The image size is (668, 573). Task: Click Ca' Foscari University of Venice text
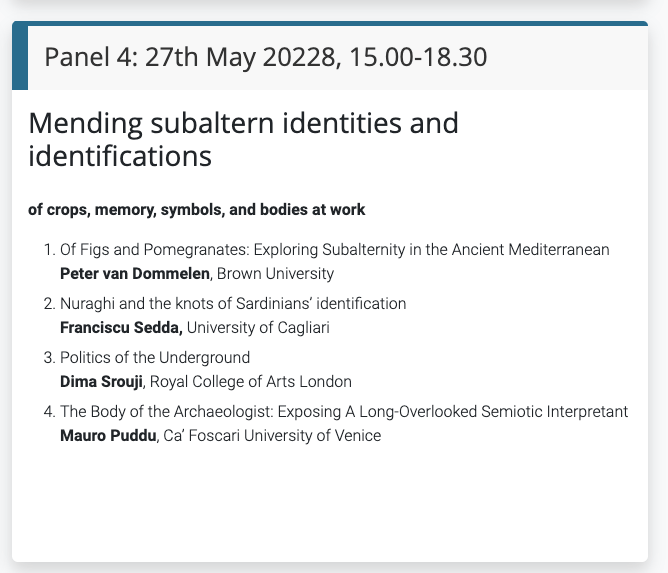click(x=269, y=435)
